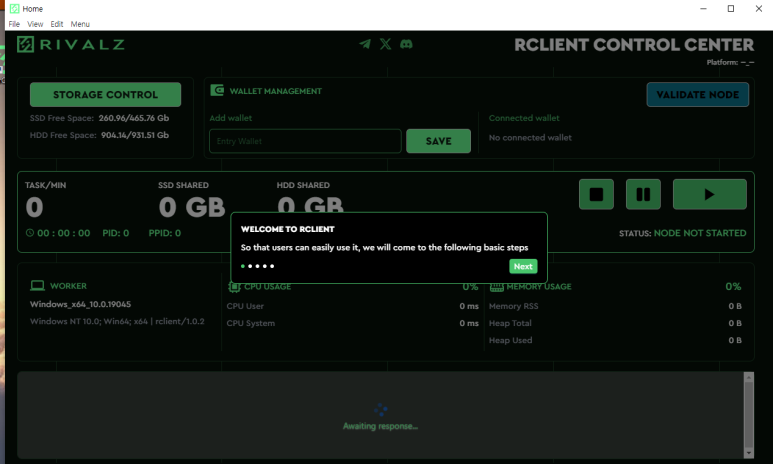Minimize the Home window
This screenshot has width=773, height=464.
[x=703, y=8]
